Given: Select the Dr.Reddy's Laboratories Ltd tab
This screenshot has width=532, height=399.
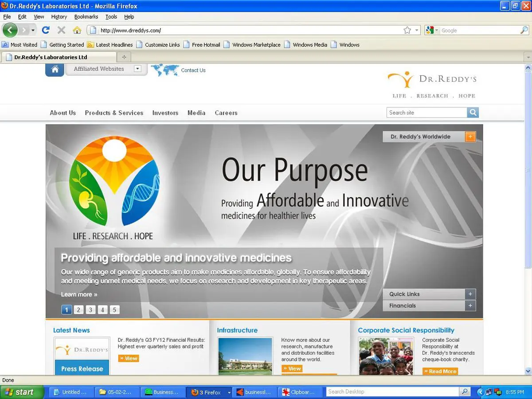Looking at the screenshot, I should pyautogui.click(x=59, y=57).
